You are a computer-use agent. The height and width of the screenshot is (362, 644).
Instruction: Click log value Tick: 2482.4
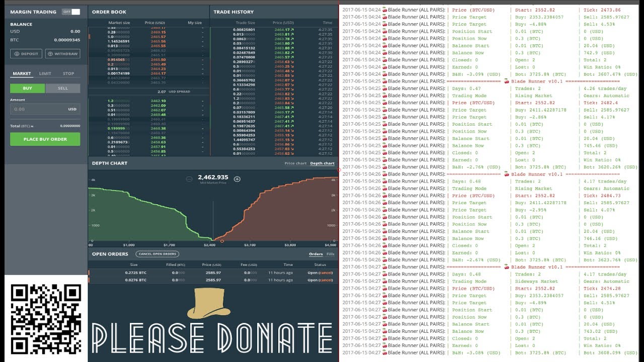pyautogui.click(x=601, y=103)
